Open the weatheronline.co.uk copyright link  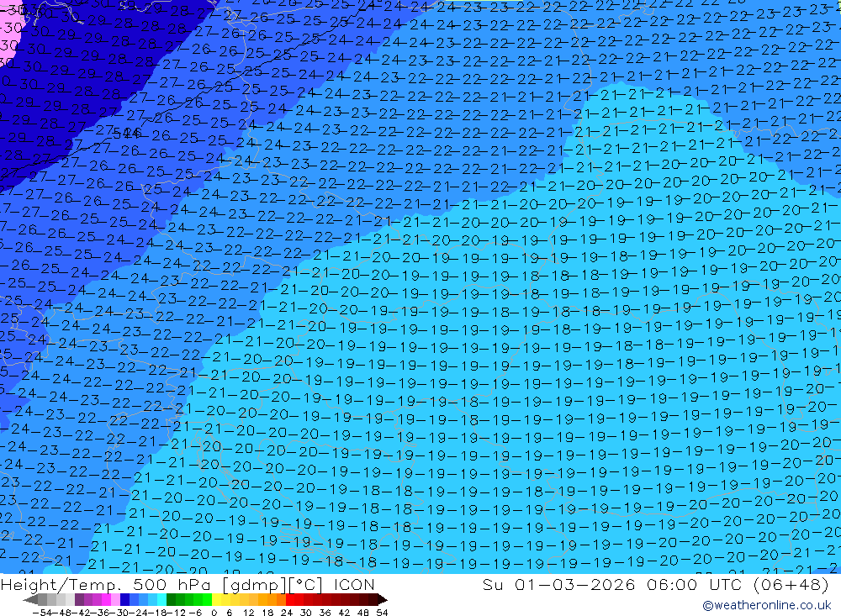(x=766, y=605)
